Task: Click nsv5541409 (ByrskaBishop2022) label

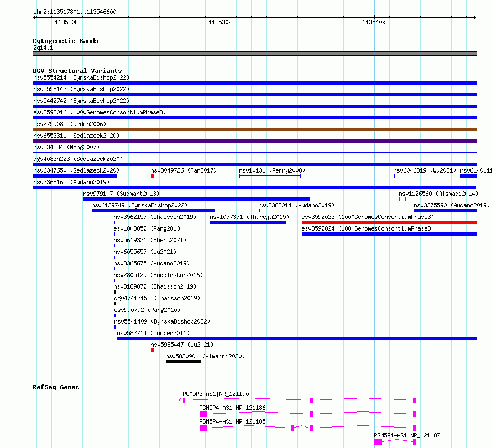Action: 162,321
